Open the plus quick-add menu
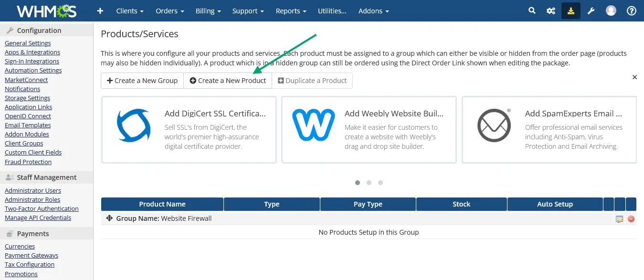Image resolution: width=644 pixels, height=280 pixels. tap(100, 10)
